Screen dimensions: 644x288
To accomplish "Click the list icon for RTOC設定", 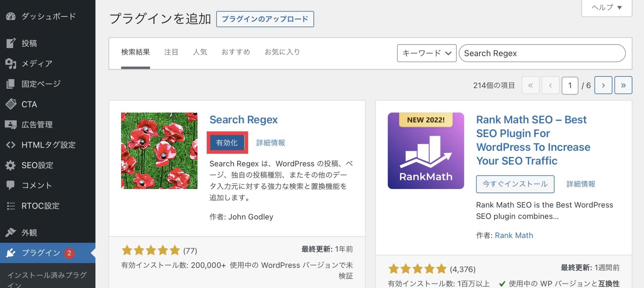I will (x=11, y=206).
